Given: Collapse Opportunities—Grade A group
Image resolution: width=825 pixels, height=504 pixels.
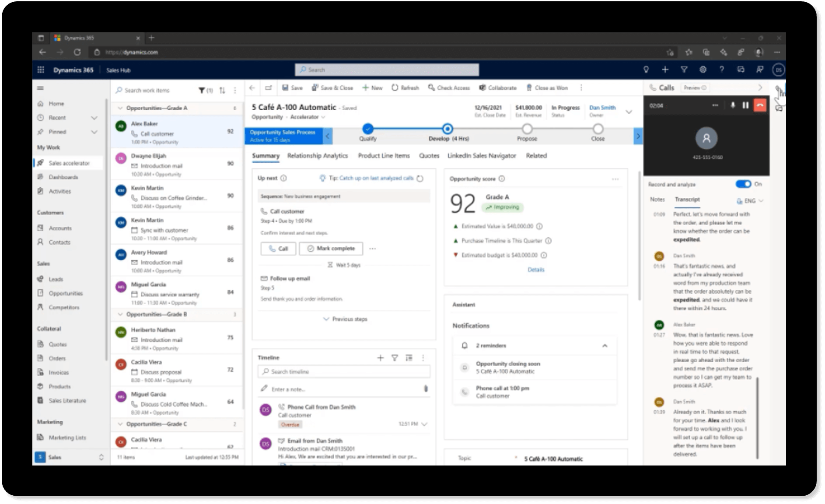Looking at the screenshot, I should [x=120, y=108].
